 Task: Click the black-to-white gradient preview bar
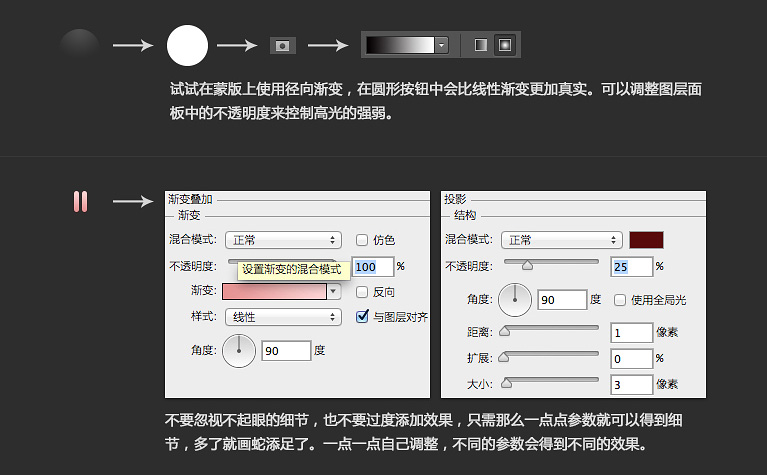tap(400, 45)
